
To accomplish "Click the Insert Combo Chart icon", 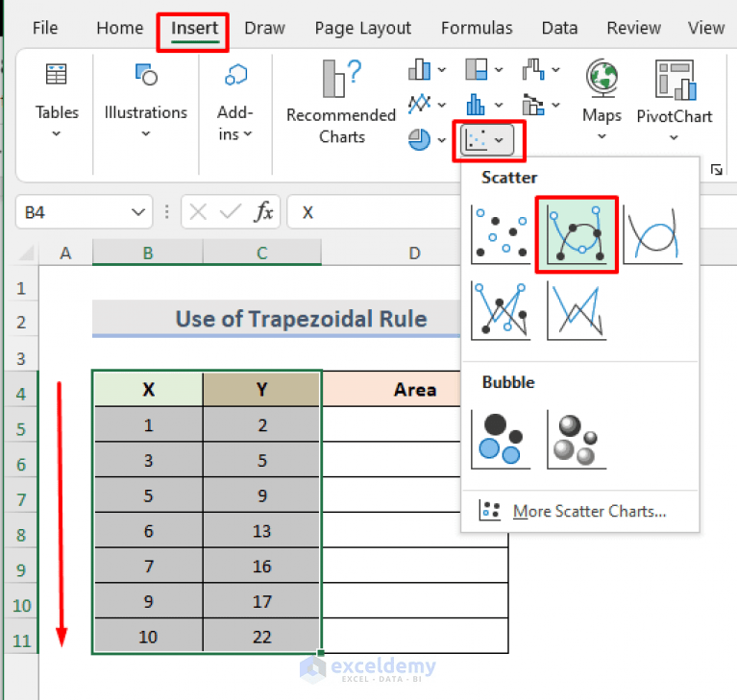I will 533,105.
